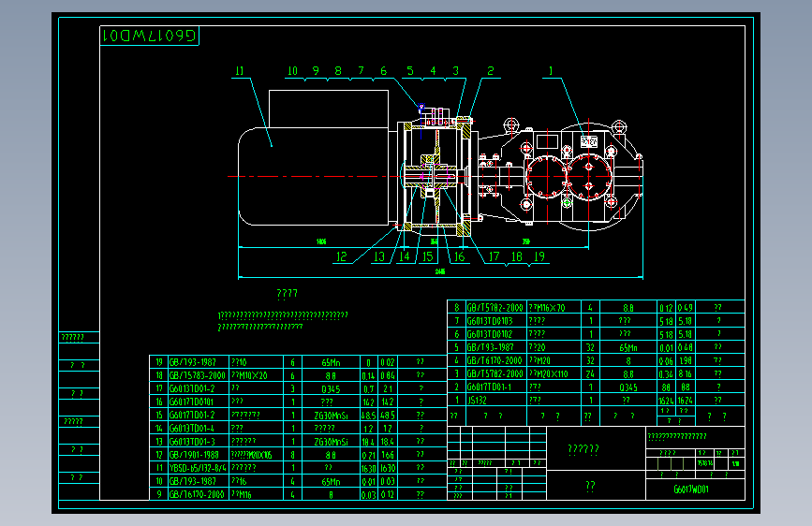Screen dimensions: 812x526
Task: Select part callout number 11 pointing to the motor
Action: coord(239,71)
